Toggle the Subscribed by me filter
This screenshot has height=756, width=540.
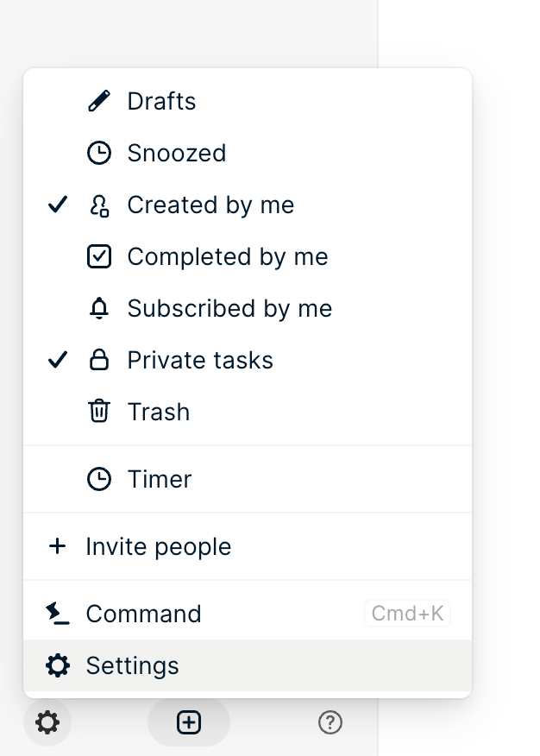[x=229, y=308]
